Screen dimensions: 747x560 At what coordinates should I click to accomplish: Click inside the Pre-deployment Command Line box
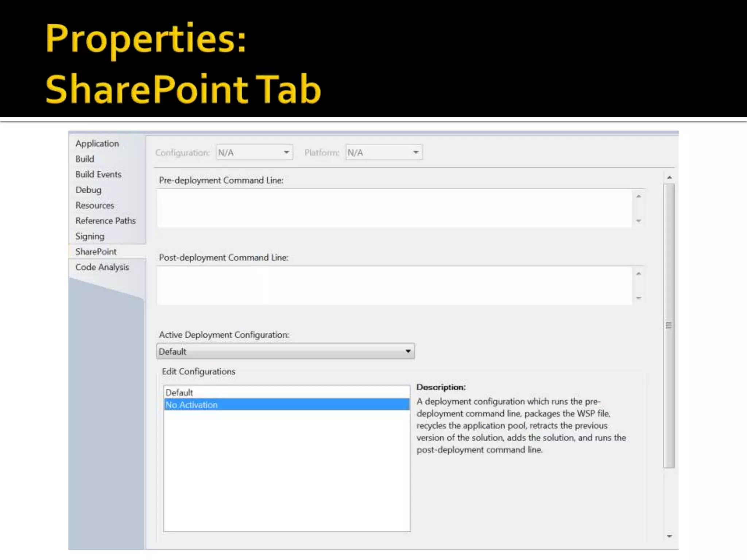click(x=394, y=209)
